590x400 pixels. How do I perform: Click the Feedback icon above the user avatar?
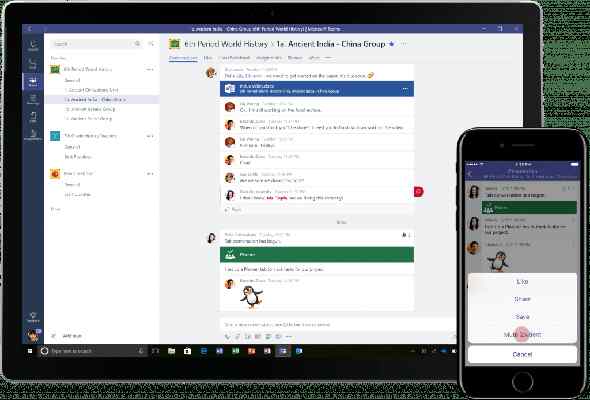[33, 317]
